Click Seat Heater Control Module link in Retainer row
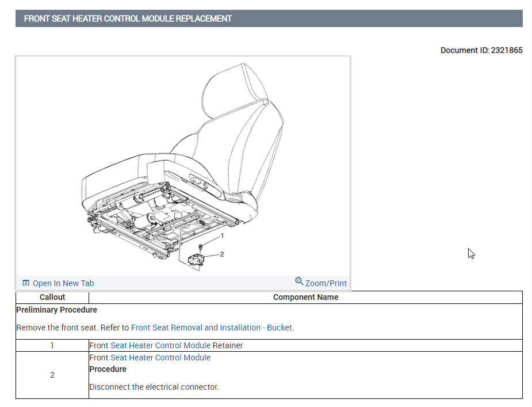Viewport: 532px width, 407px height. click(160, 345)
